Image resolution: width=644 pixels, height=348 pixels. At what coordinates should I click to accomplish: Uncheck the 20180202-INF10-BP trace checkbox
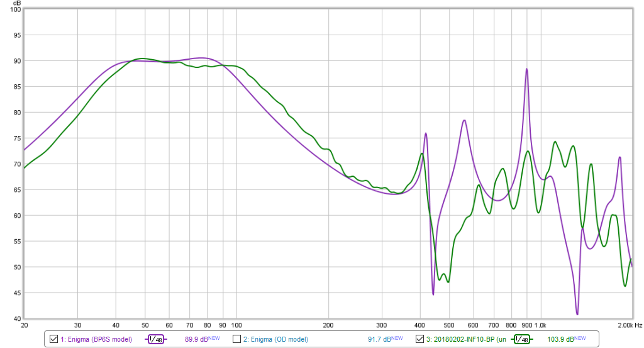(419, 339)
